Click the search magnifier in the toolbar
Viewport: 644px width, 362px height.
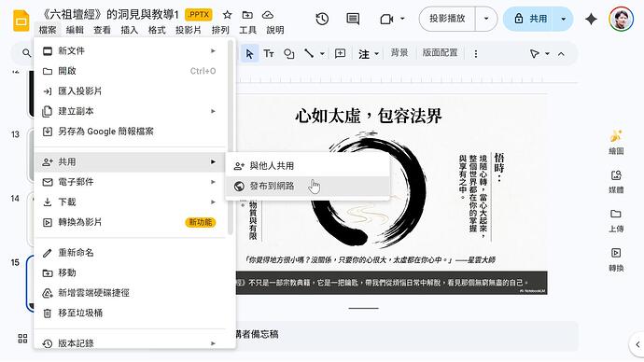tap(27, 53)
